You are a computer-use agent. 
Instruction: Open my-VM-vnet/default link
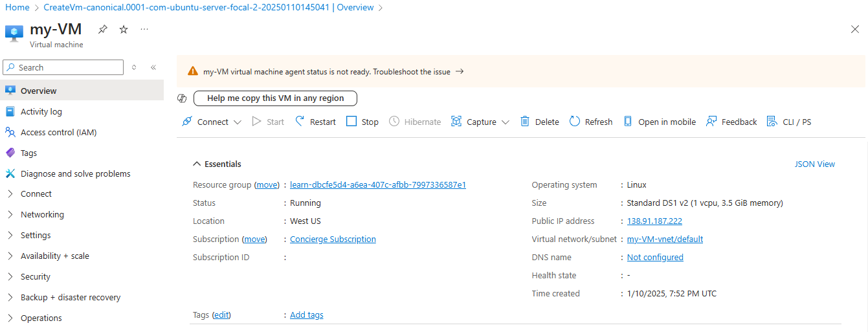click(x=665, y=239)
